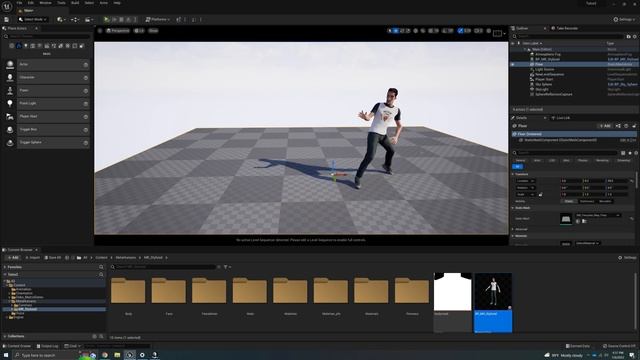This screenshot has height=360, width=640.
Task: Click the green Play button
Action: coord(107,19)
